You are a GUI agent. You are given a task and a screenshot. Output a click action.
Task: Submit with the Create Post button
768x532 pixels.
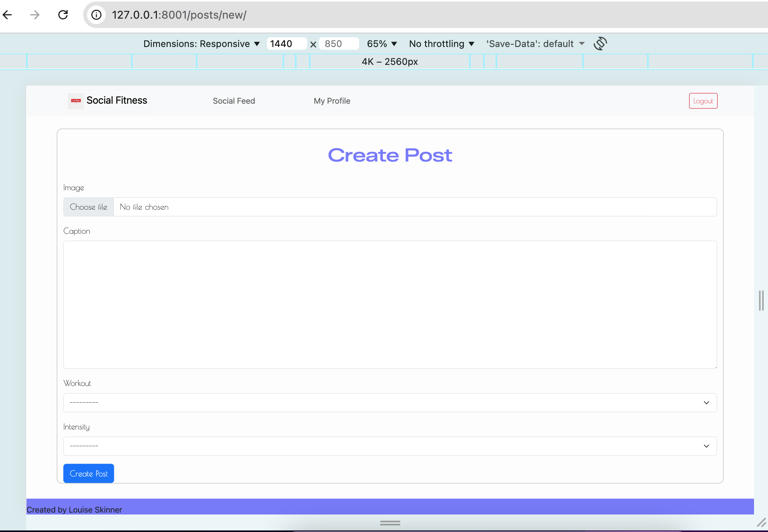click(88, 473)
